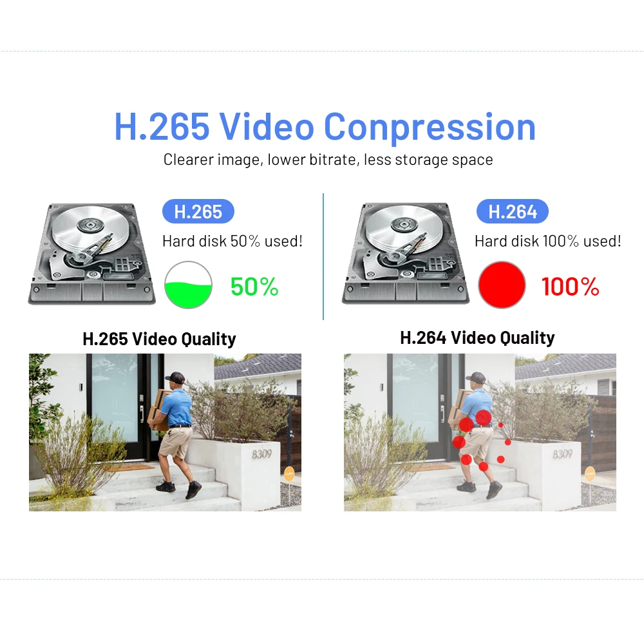
Task: Click the red 100% percentage text
Action: [x=571, y=287]
